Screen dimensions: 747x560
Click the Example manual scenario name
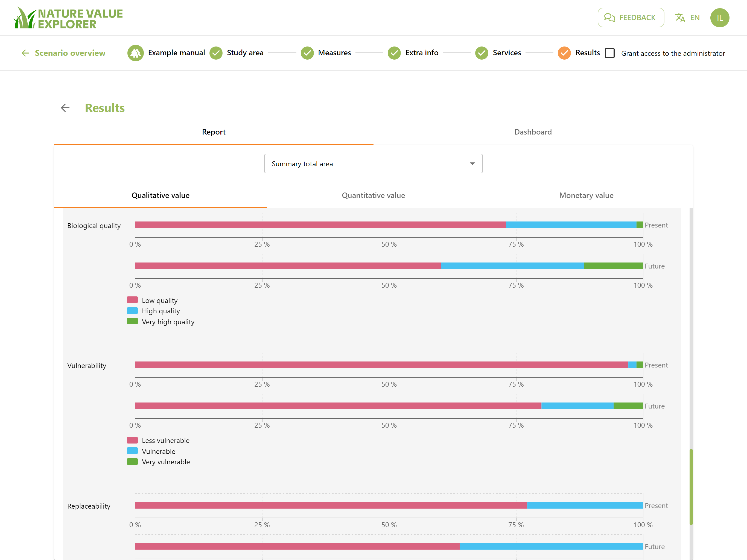pos(176,53)
